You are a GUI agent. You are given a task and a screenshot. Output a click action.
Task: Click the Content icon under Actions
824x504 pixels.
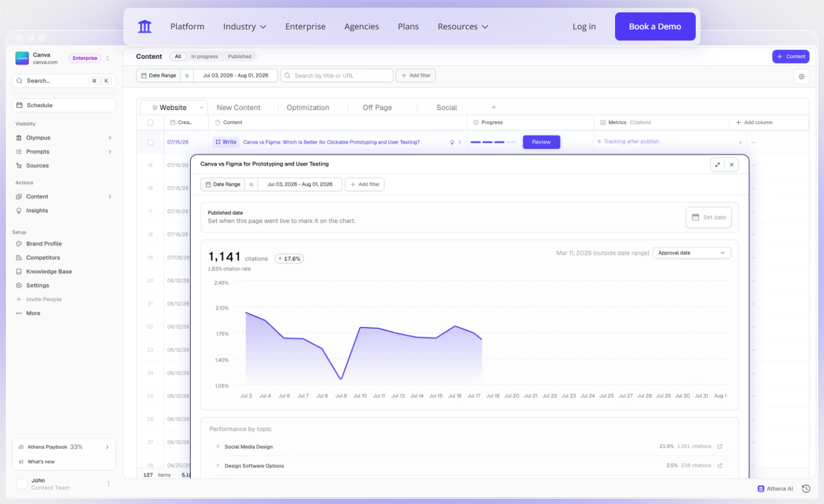(x=19, y=196)
